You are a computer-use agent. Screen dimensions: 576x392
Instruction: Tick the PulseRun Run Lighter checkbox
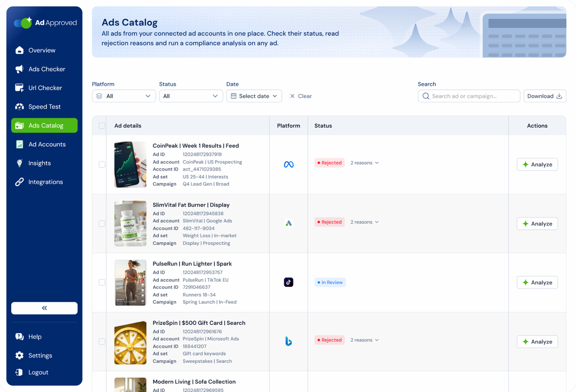102,283
